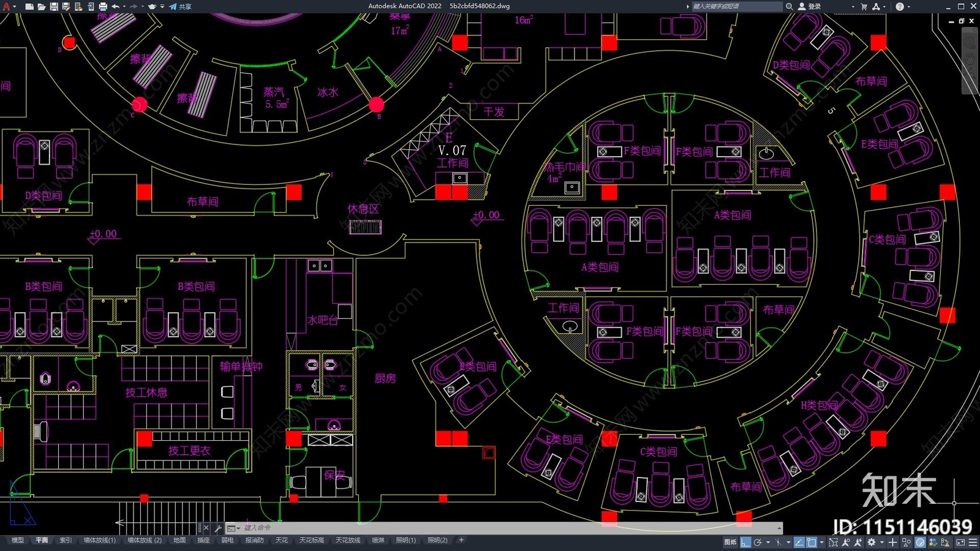
Task: Click the New drawing icon
Action: pos(29,6)
